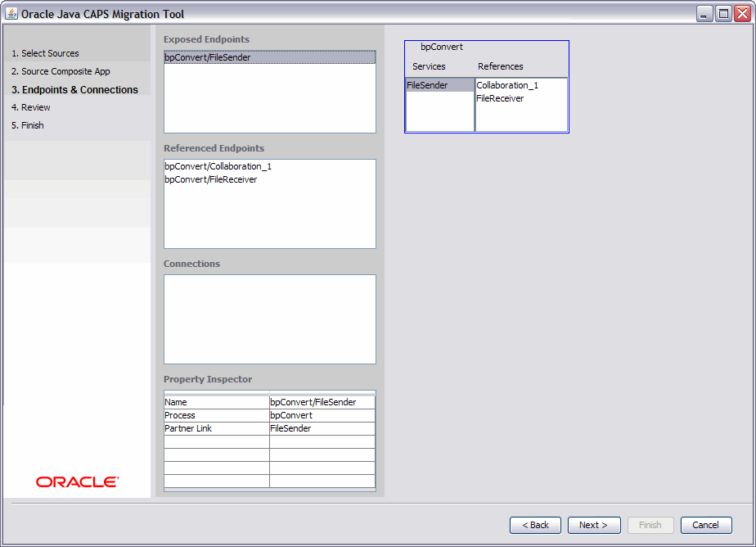Close the Migration Tool window
This screenshot has height=547, width=756.
[742, 13]
